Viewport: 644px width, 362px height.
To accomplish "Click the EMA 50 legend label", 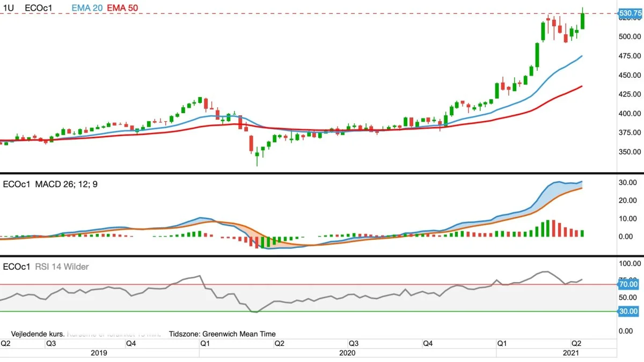I will [x=123, y=9].
